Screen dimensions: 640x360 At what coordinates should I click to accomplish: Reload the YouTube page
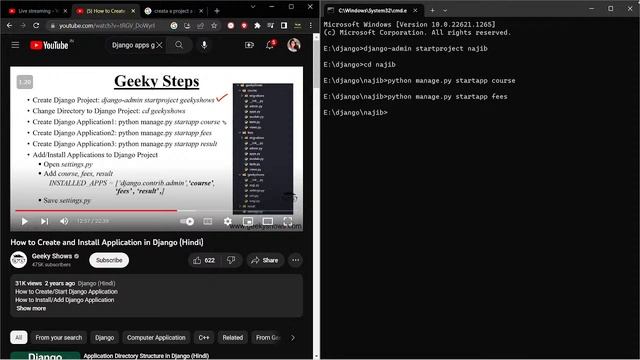pyautogui.click(x=36, y=25)
